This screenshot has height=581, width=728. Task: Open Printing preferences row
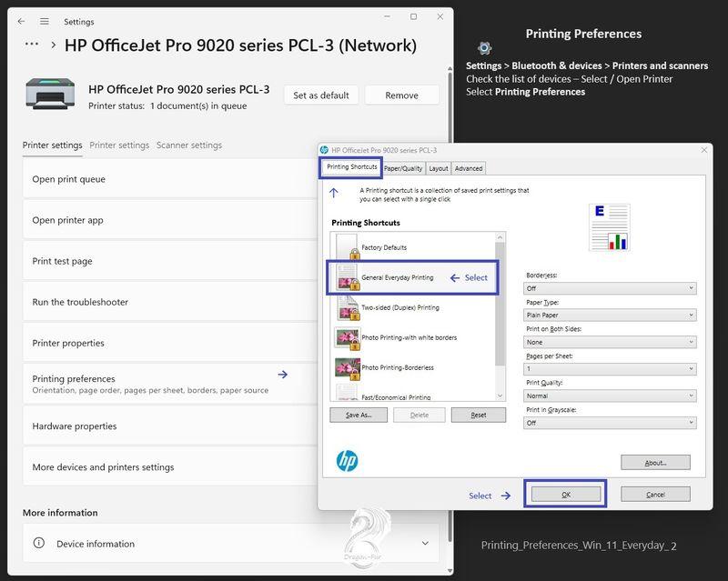coord(170,384)
